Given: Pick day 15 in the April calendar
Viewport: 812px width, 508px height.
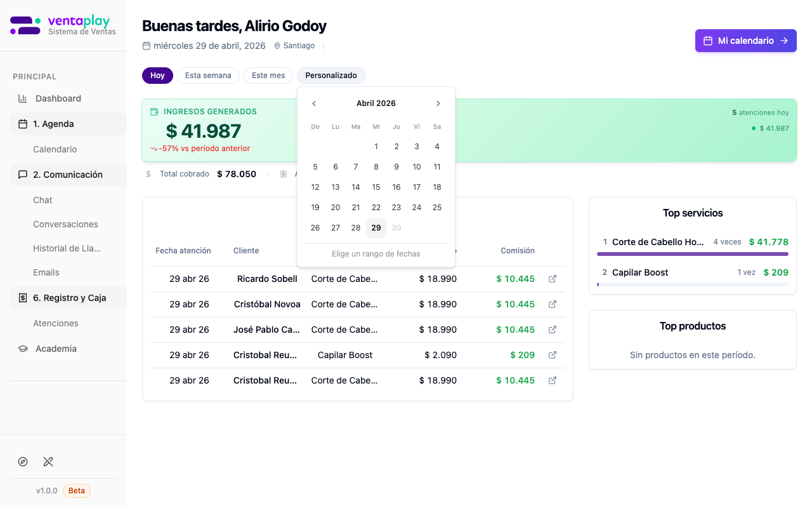Looking at the screenshot, I should (376, 187).
